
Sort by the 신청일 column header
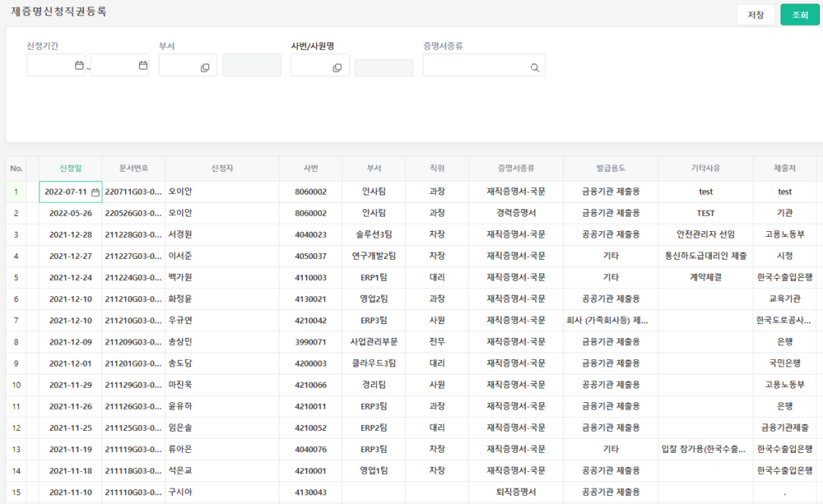[x=70, y=168]
